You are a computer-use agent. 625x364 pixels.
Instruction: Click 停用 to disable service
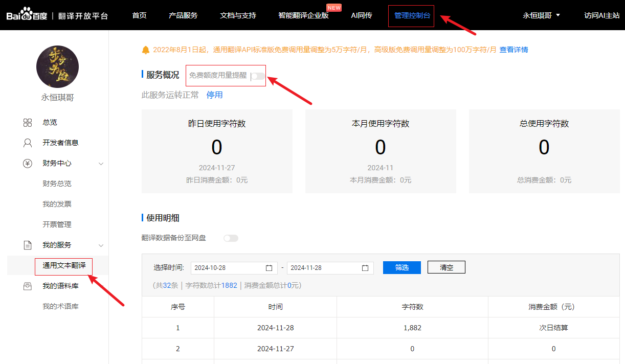coord(215,95)
